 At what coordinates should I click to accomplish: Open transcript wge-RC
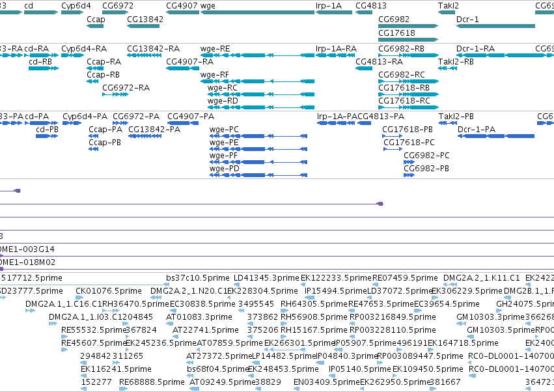(222, 88)
